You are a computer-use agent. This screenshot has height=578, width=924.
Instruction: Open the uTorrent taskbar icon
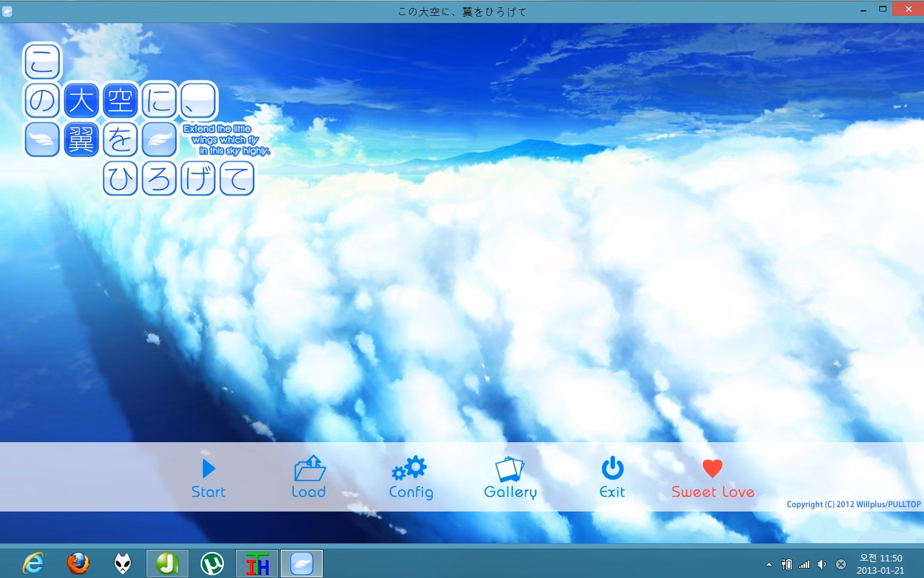point(212,563)
